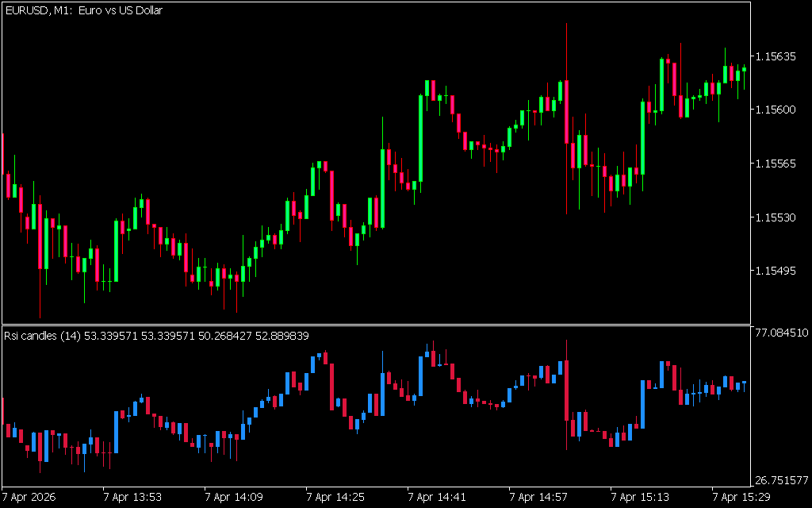Click the EURUSD, M1 chart title
The width and height of the screenshot is (812, 508).
point(83,10)
